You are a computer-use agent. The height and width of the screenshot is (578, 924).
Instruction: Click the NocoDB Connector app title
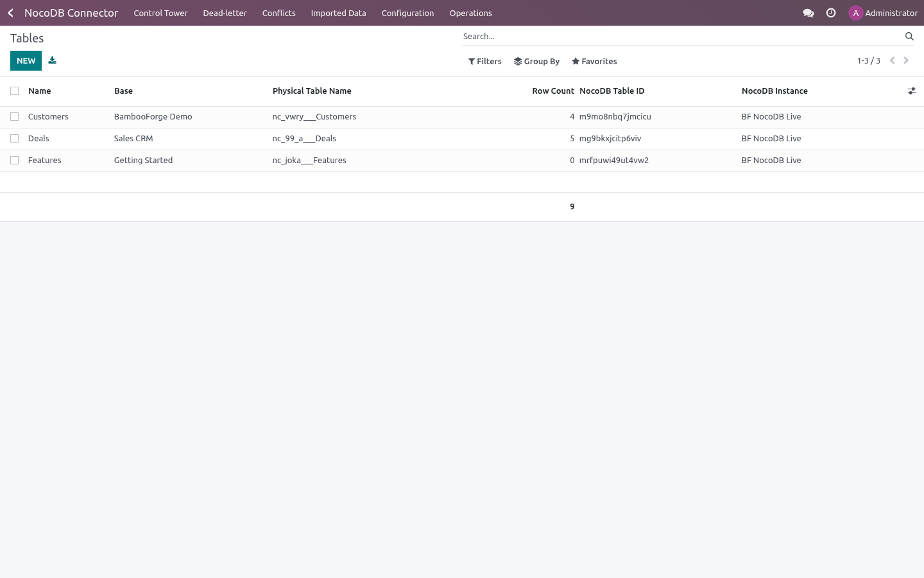(71, 13)
